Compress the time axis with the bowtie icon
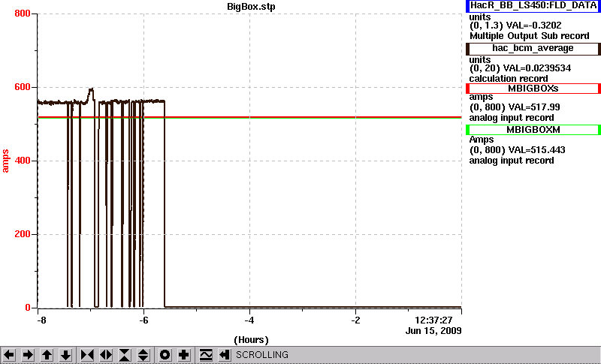The height and width of the screenshot is (364, 601). 87,355
